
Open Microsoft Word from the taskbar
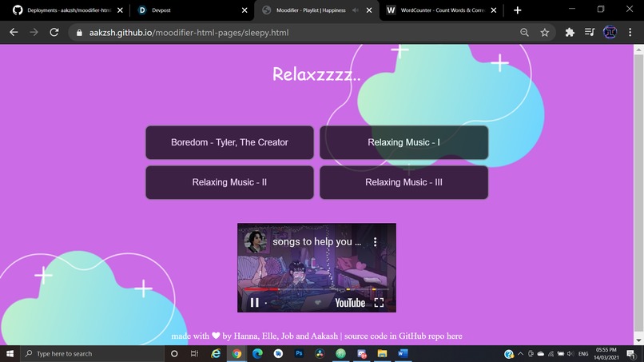tap(403, 353)
